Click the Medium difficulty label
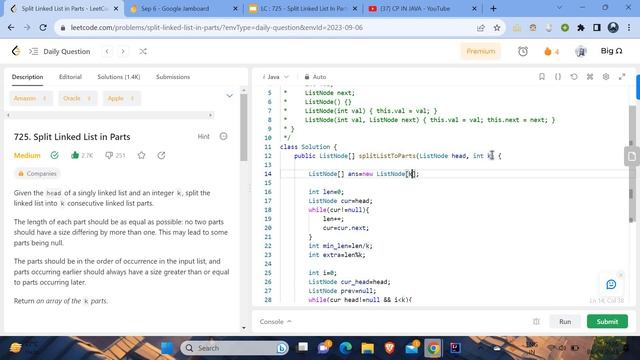The width and height of the screenshot is (640, 360). coord(27,155)
